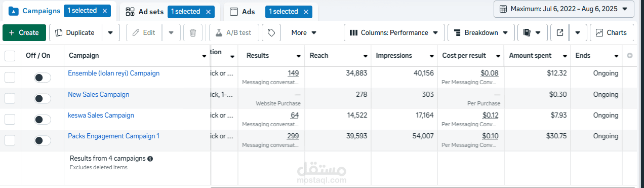Open the Packs Engagement Campaign 1 link
644x188 pixels.
click(x=114, y=136)
